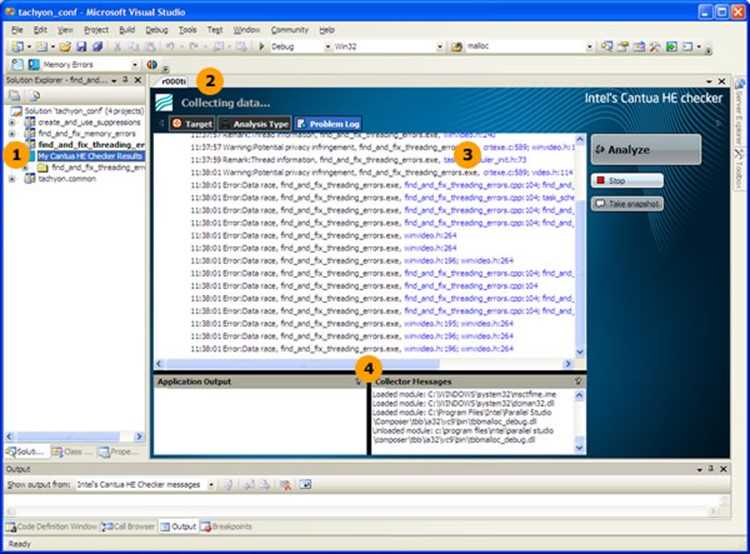
Task: Open the Debug configuration dropdown
Action: pyautogui.click(x=328, y=46)
